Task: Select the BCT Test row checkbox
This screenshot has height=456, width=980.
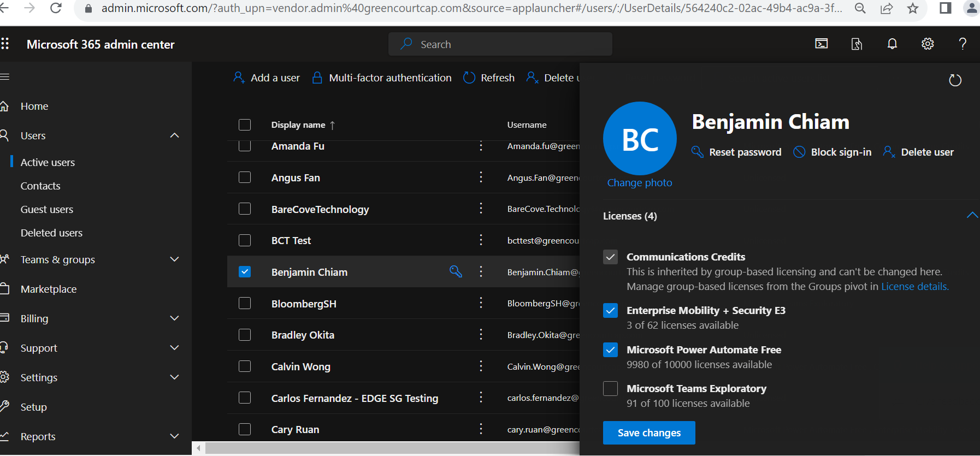Action: point(245,240)
